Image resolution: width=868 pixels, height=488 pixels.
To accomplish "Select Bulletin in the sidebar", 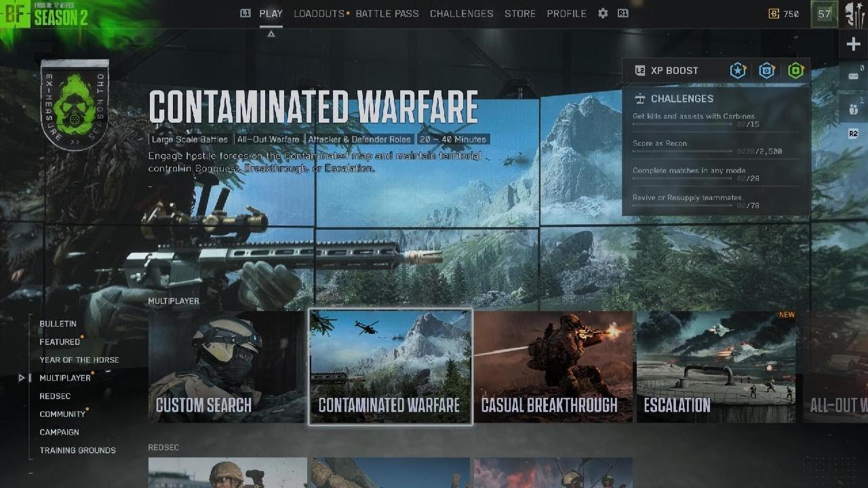I will pyautogui.click(x=58, y=324).
